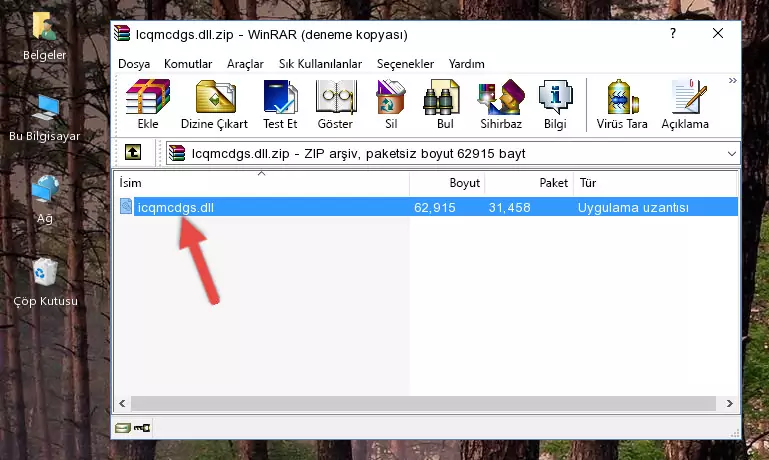Viewport: 769px width, 460px height.
Task: Go up one folder level
Action: pyautogui.click(x=133, y=153)
